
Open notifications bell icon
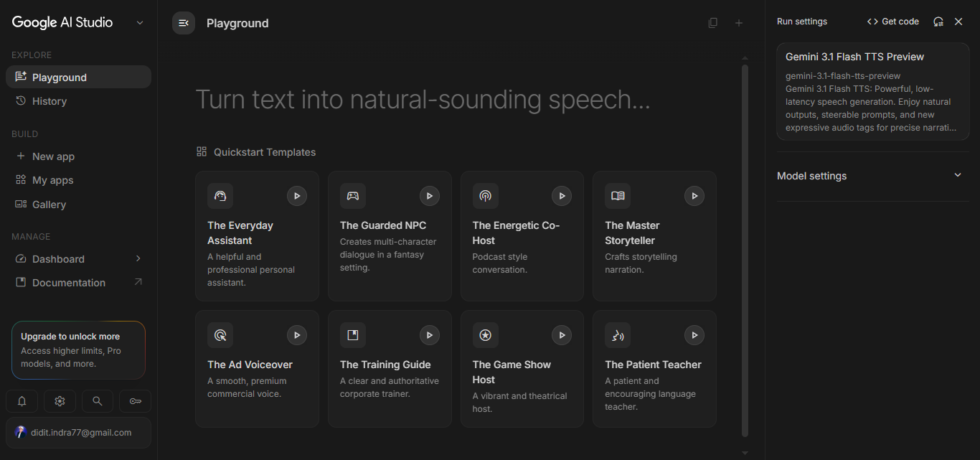(x=22, y=402)
